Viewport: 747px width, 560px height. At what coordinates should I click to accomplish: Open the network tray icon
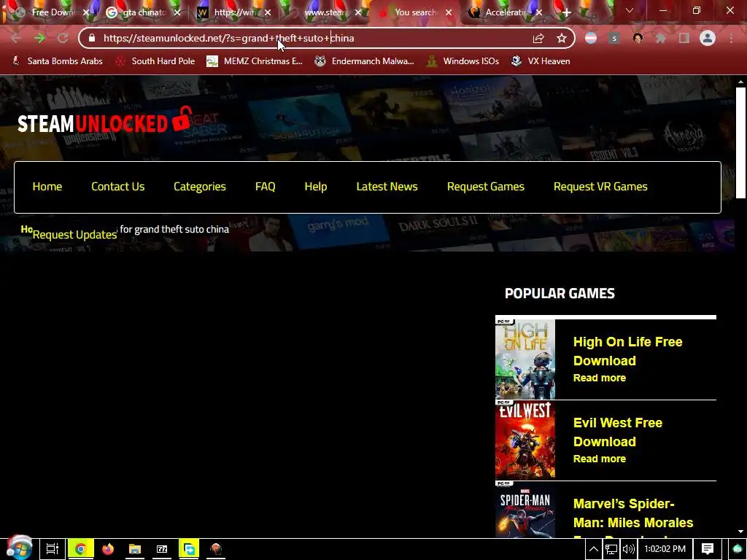611,549
